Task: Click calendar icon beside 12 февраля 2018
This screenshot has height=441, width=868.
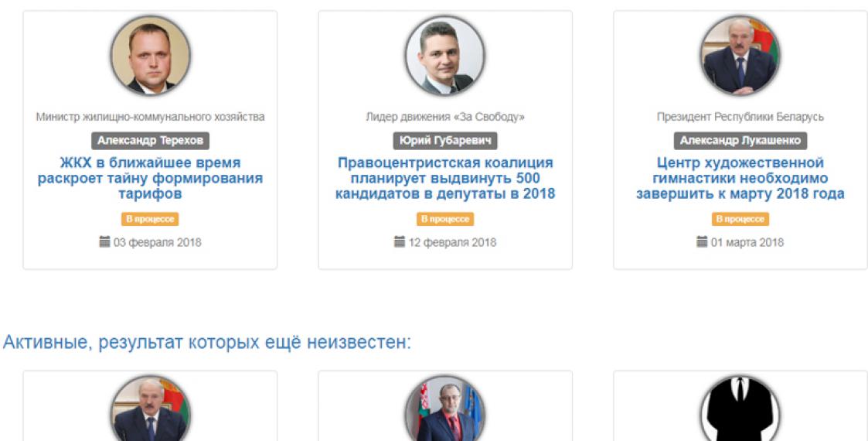Action: 400,242
